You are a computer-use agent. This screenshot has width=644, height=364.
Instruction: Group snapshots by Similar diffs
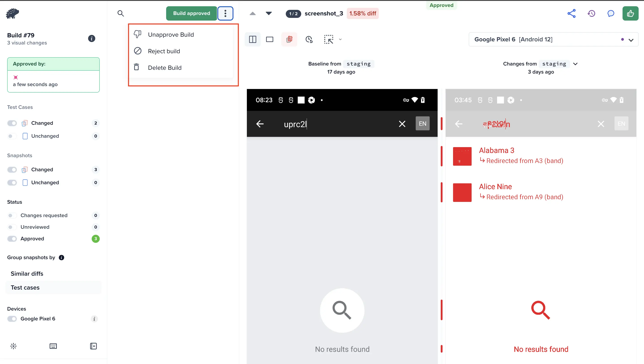pos(27,273)
